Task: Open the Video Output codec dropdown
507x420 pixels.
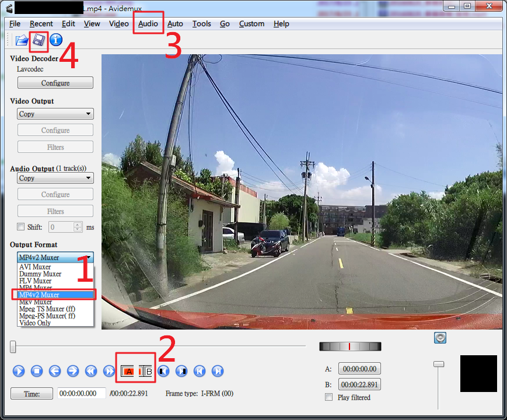Action: 55,114
